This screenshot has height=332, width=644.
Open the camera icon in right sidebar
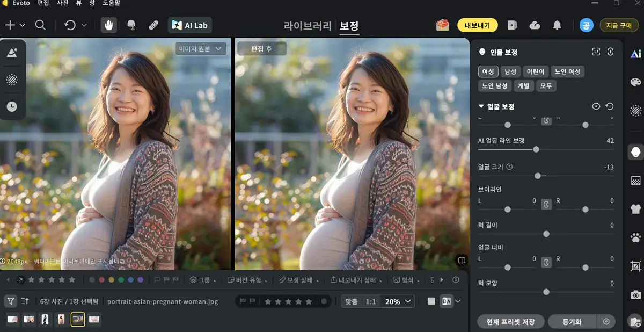(635, 294)
